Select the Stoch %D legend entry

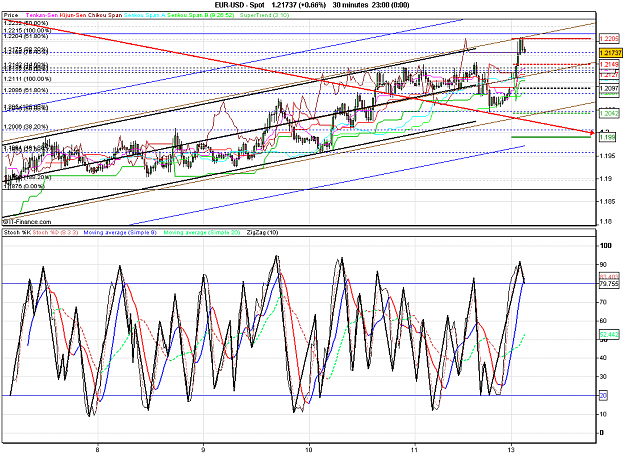pos(55,232)
